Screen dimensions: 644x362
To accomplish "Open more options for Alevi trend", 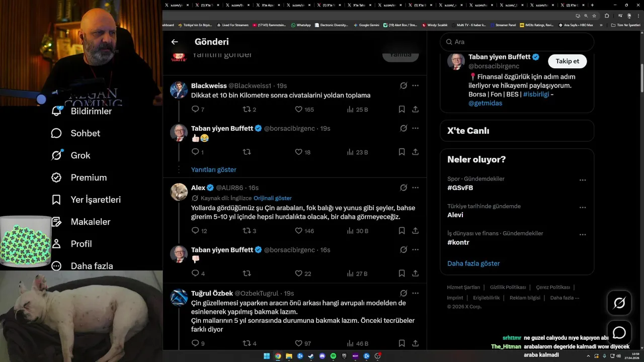I will [x=582, y=207].
